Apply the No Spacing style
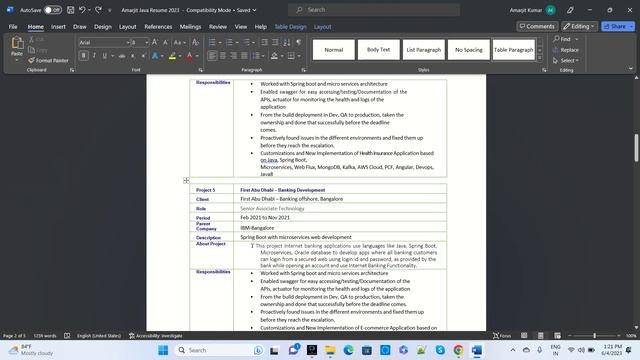 click(469, 50)
